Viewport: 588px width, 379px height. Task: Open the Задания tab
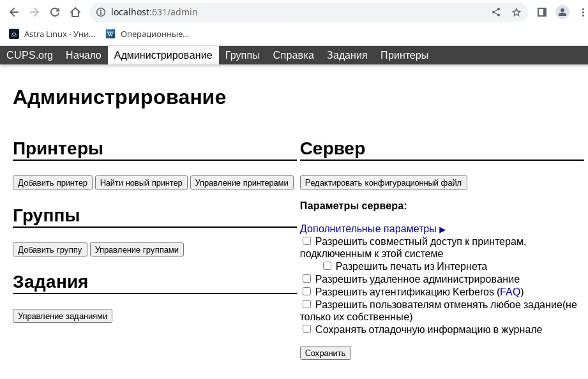click(347, 55)
